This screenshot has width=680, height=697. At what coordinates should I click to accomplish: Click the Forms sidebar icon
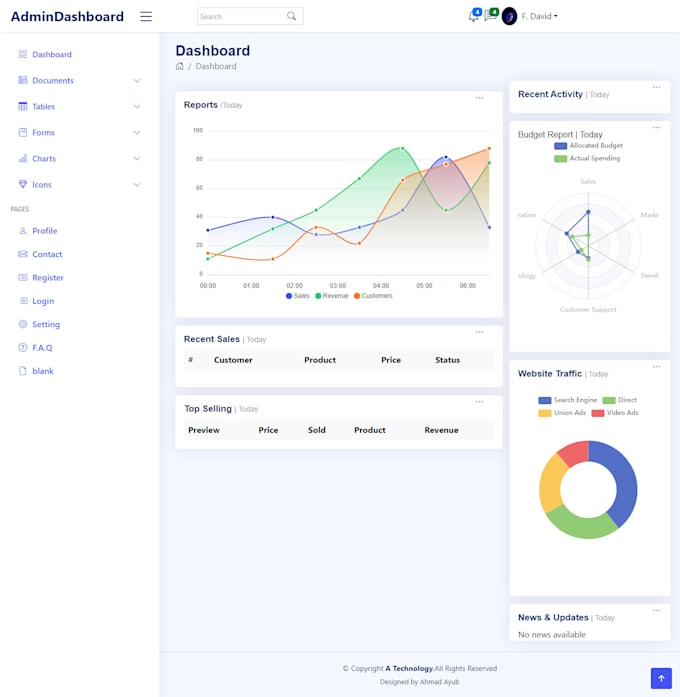(23, 132)
